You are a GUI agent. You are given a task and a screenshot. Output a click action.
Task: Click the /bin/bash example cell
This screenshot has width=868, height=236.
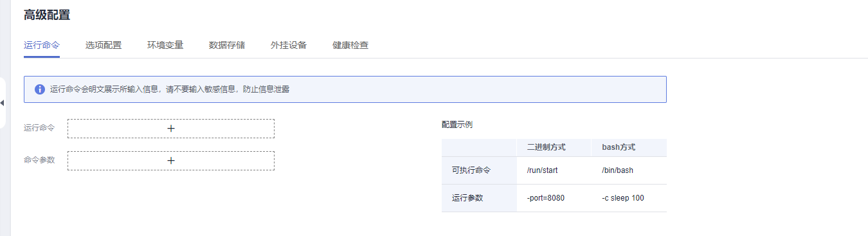617,170
